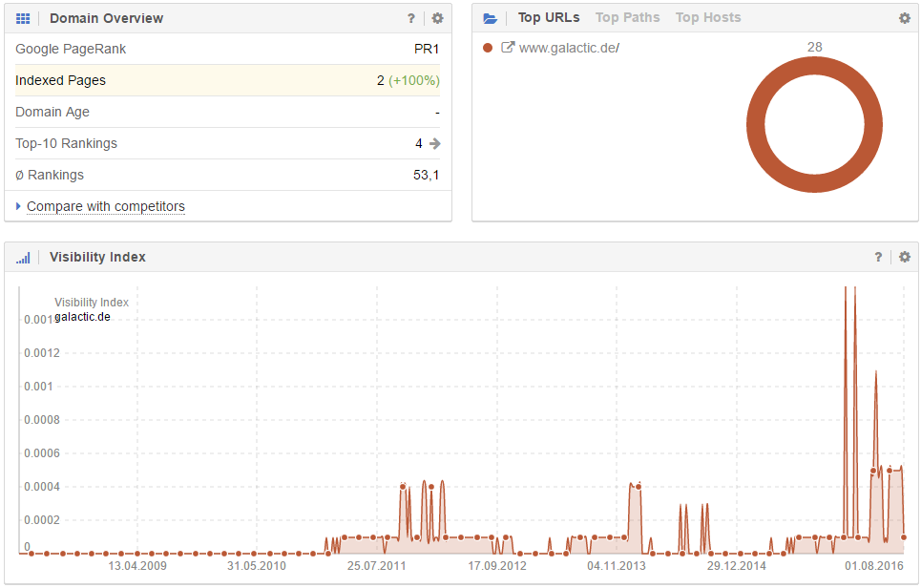Open help for Visibility Index panel

click(x=878, y=258)
